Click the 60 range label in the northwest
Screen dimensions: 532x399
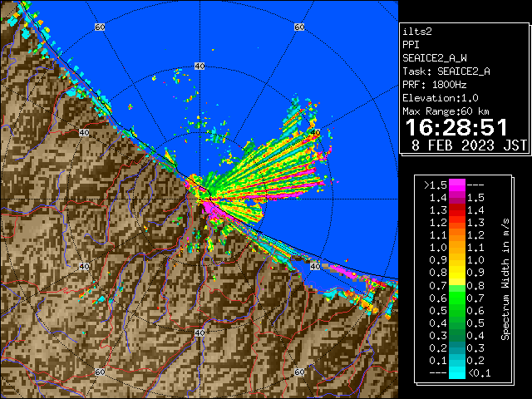click(100, 27)
